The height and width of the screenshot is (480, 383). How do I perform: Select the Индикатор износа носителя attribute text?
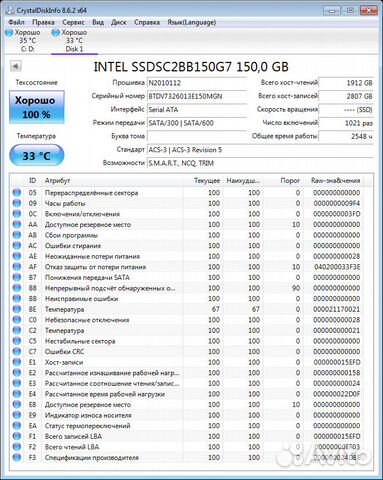[x=88, y=415]
